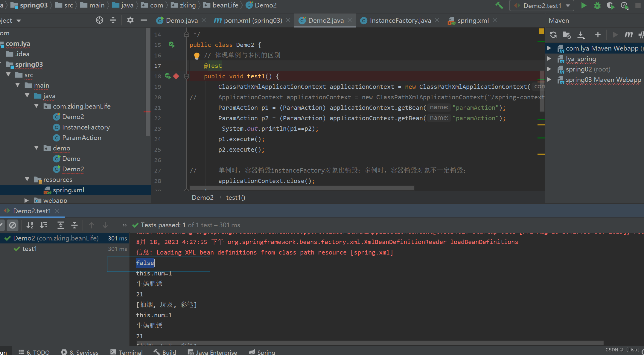The image size is (644, 355).
Task: Collapse the main folder in project tree
Action: [18, 85]
